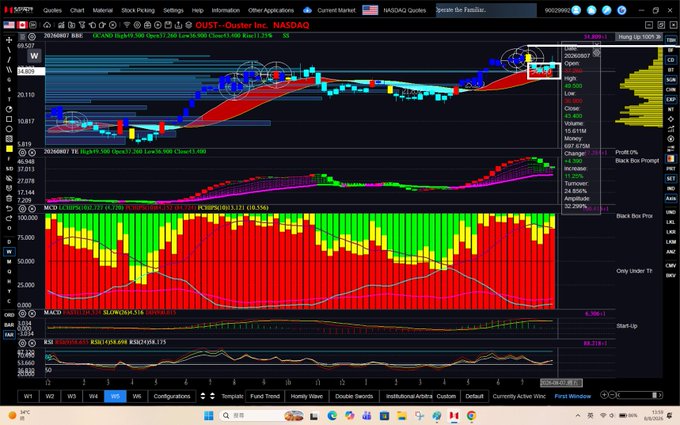Screen dimensions: 680x425
Task: Open RSI indicator panel settings gear
Action: [x=22, y=343]
